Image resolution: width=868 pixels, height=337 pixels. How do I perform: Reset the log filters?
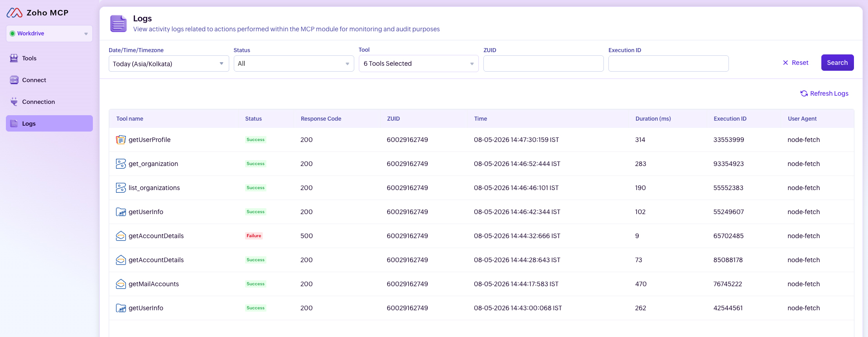coord(796,63)
